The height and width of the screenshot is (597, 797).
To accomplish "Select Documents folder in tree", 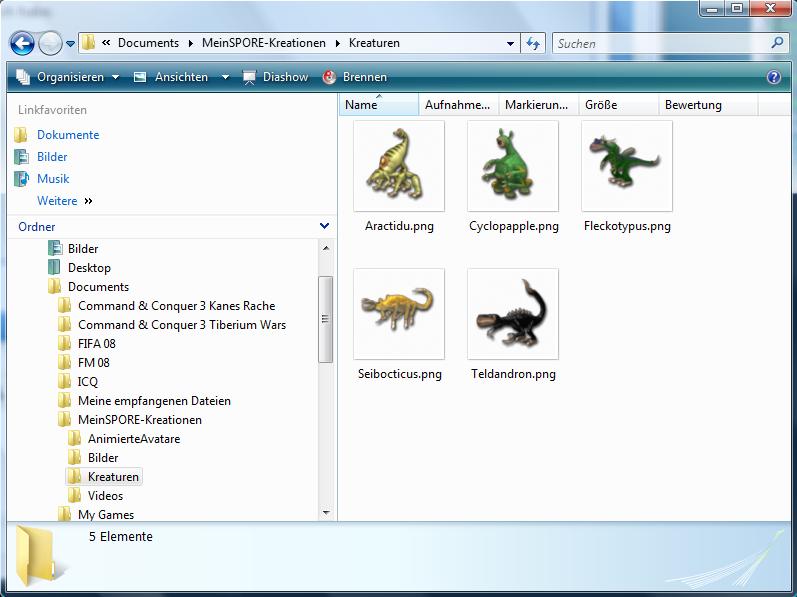I will pyautogui.click(x=98, y=287).
